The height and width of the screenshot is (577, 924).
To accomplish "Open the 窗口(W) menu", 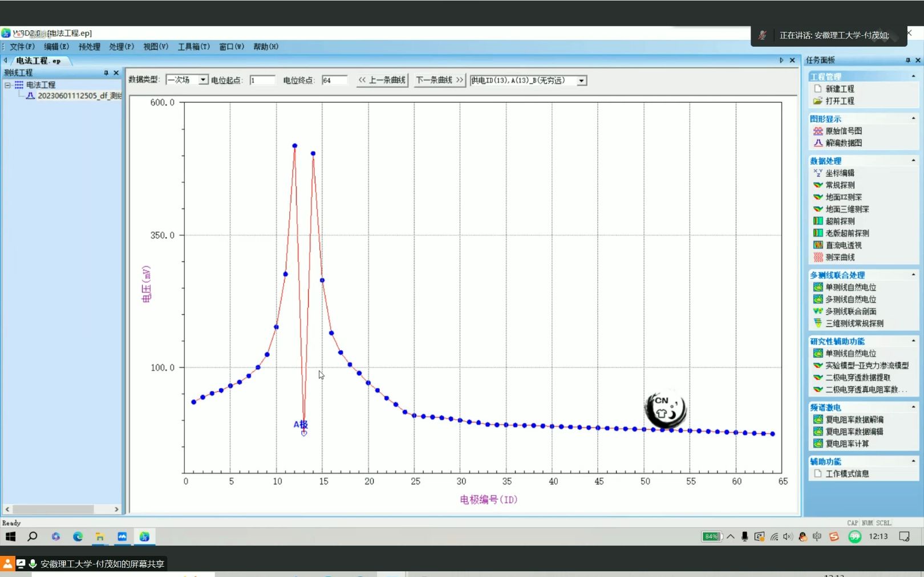I will coord(232,47).
